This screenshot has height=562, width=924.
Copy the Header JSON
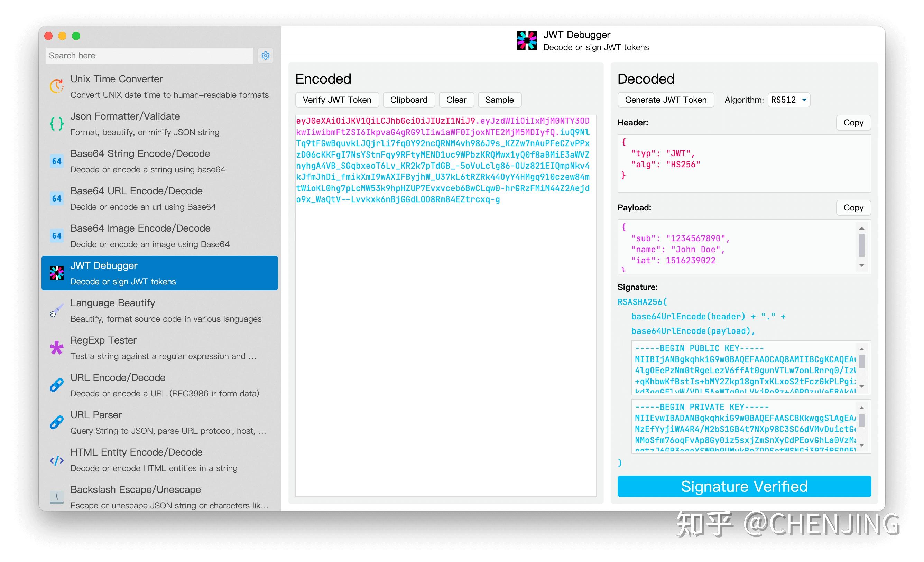click(853, 123)
